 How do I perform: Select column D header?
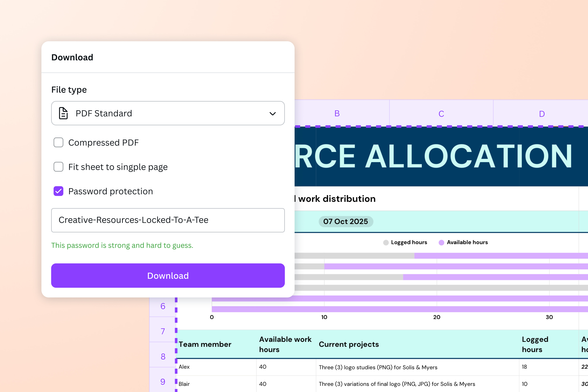click(x=542, y=114)
